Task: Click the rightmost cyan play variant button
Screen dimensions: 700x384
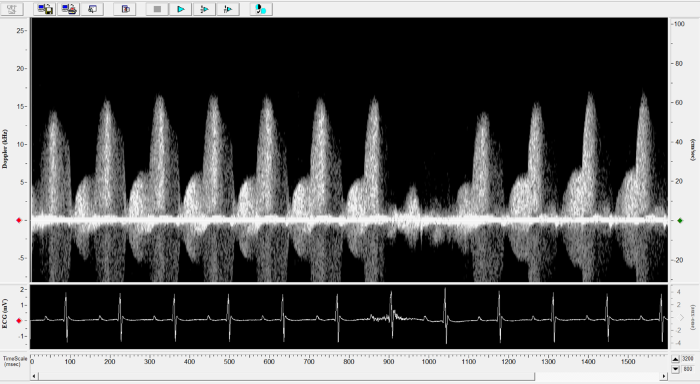Action: (x=228, y=9)
